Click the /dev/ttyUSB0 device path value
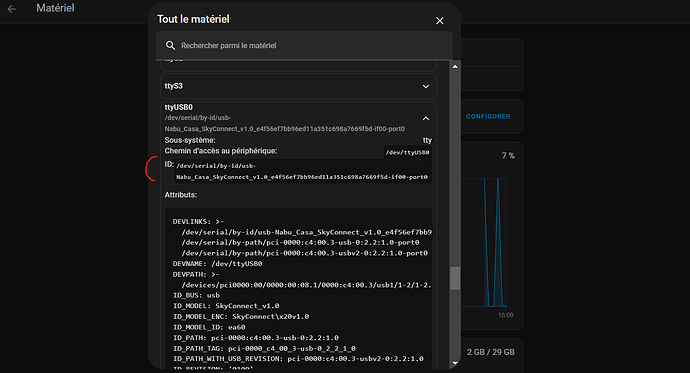690x373 pixels. pos(407,152)
